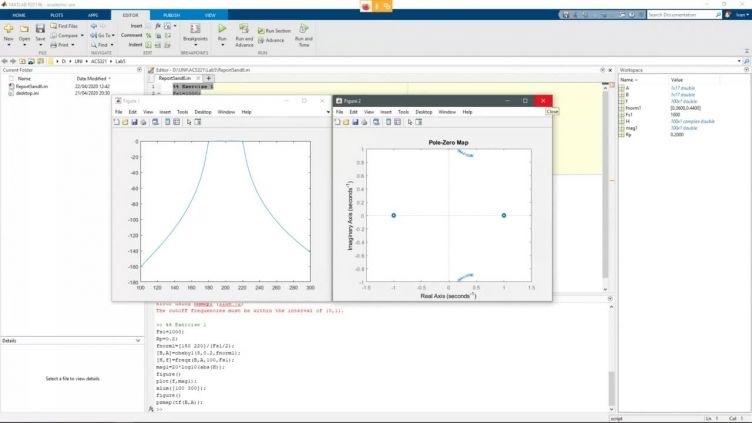The image size is (752, 423).
Task: Select variable fnorm1 in Workspace
Action: coord(633,108)
